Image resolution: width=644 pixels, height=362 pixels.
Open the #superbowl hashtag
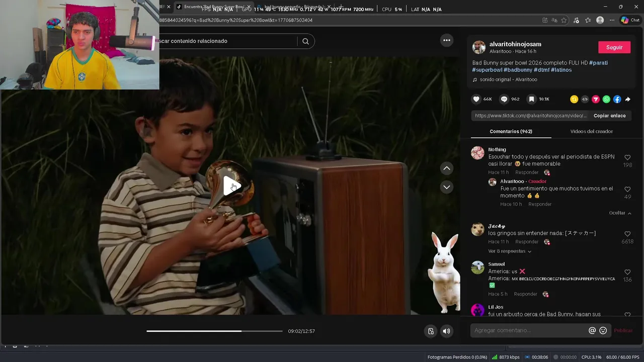(487, 70)
